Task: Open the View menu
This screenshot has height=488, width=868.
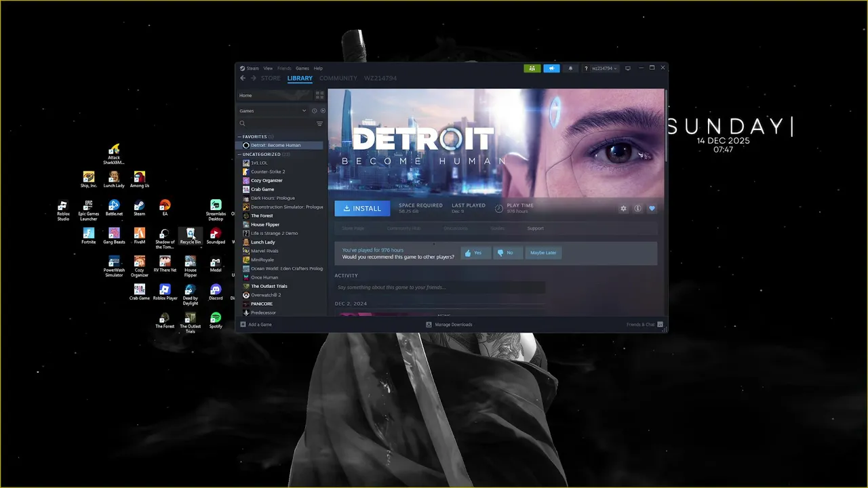Action: coord(268,68)
